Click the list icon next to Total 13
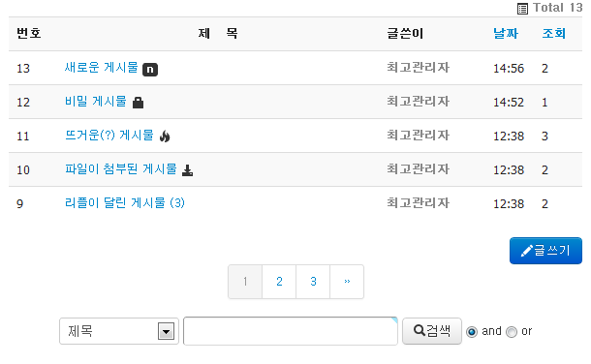The width and height of the screenshot is (591, 364). (x=522, y=9)
